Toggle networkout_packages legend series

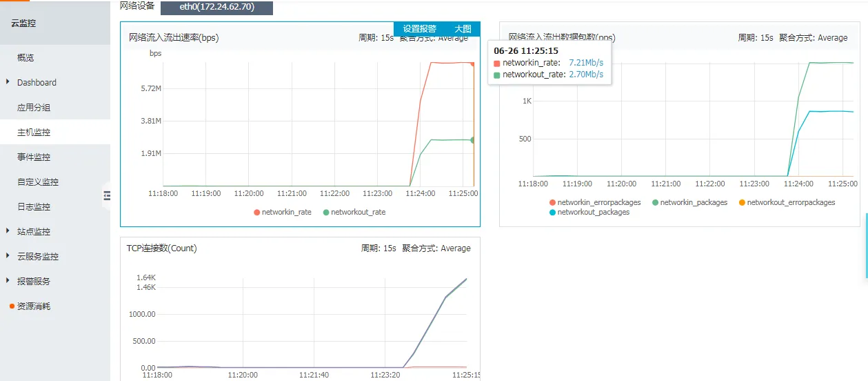click(x=589, y=212)
